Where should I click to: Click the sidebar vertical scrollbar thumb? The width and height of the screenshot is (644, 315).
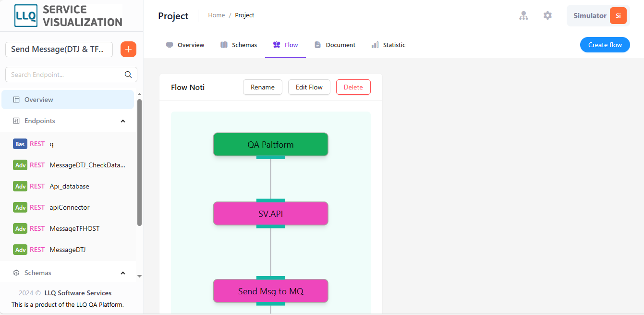coord(139,162)
